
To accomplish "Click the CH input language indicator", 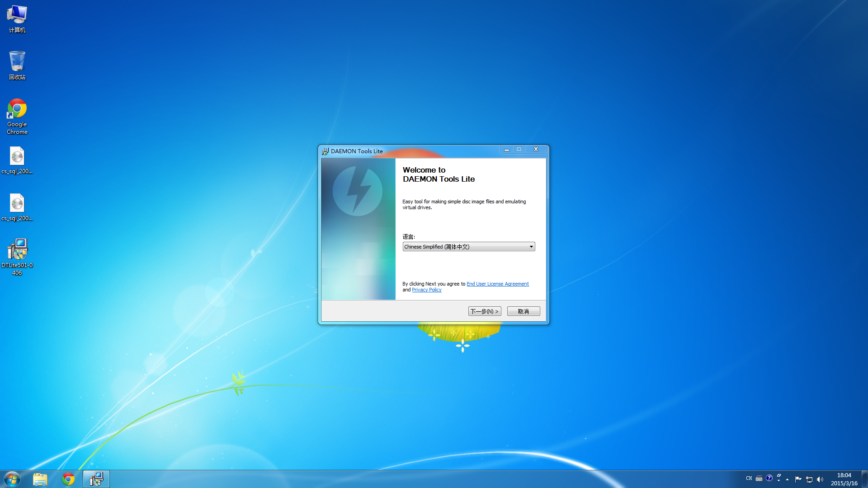I will coord(749,479).
